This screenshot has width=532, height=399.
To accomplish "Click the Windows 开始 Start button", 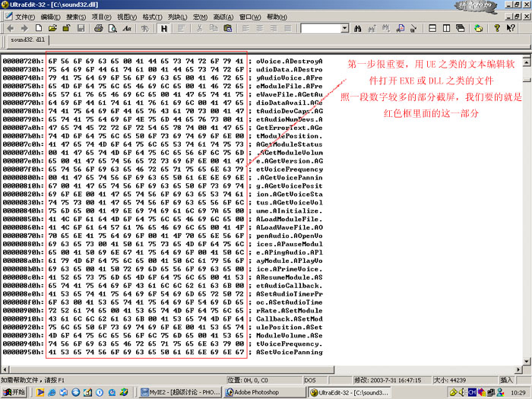I will (14, 393).
